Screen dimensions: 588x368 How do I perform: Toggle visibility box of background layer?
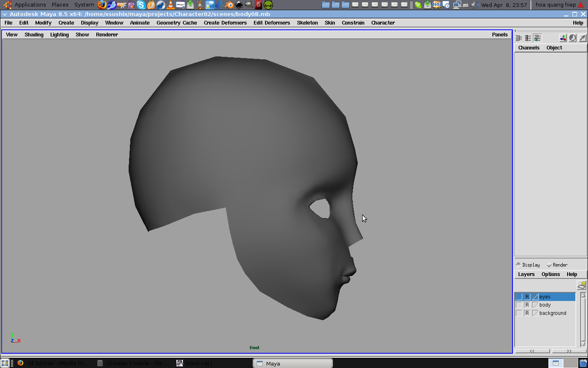[519, 313]
